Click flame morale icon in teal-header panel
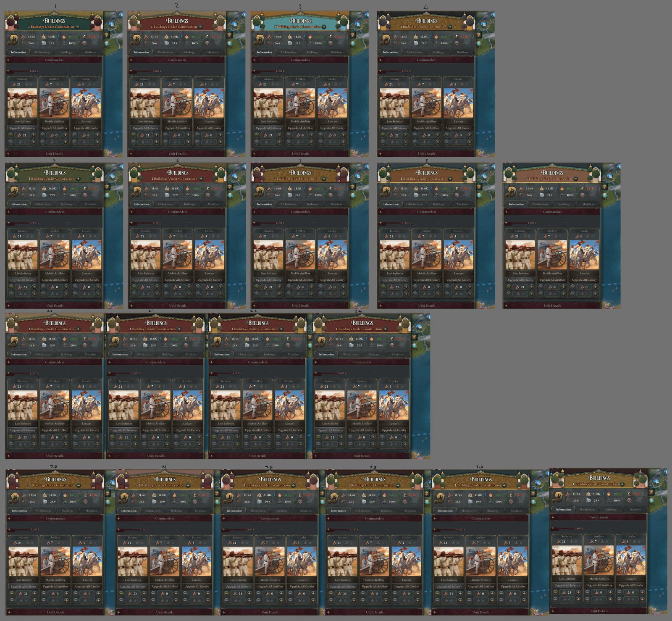This screenshot has width=672, height=621. pyautogui.click(x=310, y=37)
